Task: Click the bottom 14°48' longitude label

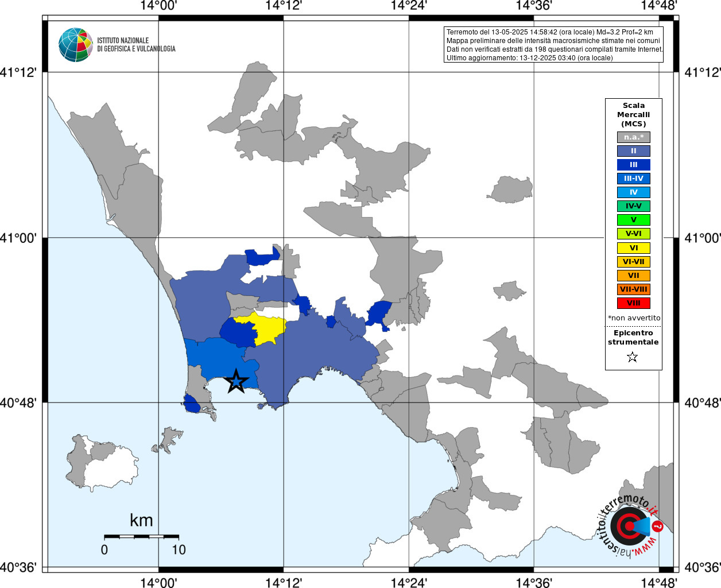Action: coord(659,582)
